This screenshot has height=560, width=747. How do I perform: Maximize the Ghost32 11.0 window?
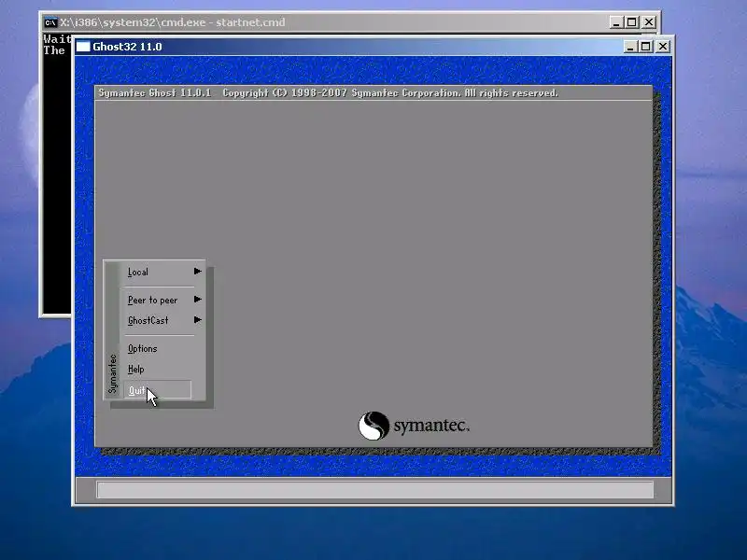[645, 47]
